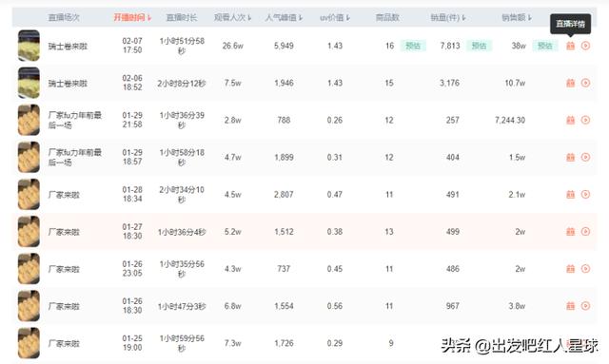Click 预估 tag next to 38w revenue
The width and height of the screenshot is (609, 364).
(545, 46)
